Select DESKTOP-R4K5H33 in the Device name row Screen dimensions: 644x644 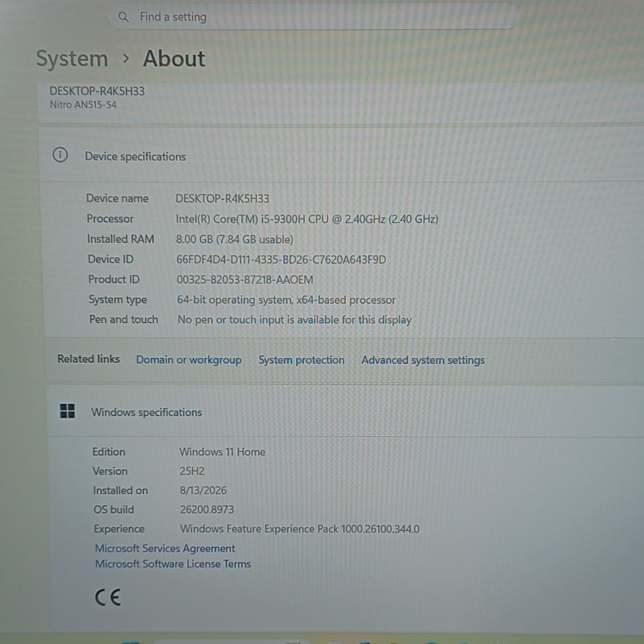click(x=222, y=199)
